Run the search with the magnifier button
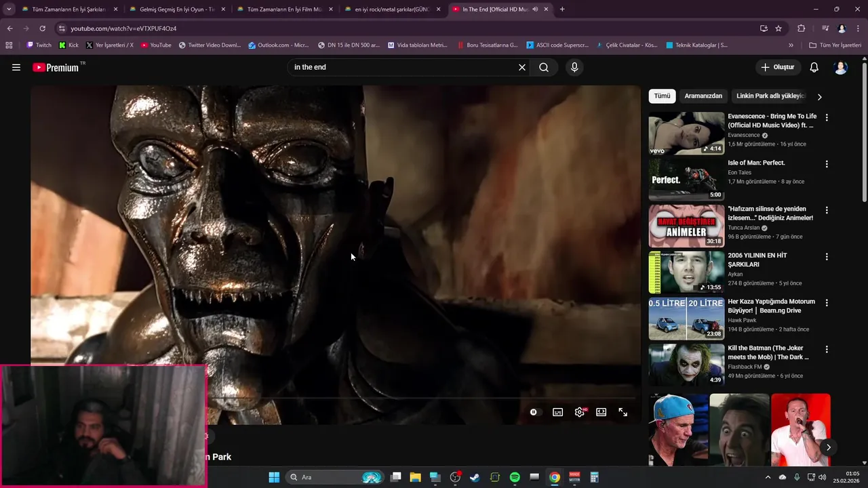The width and height of the screenshot is (868, 488). 544,67
